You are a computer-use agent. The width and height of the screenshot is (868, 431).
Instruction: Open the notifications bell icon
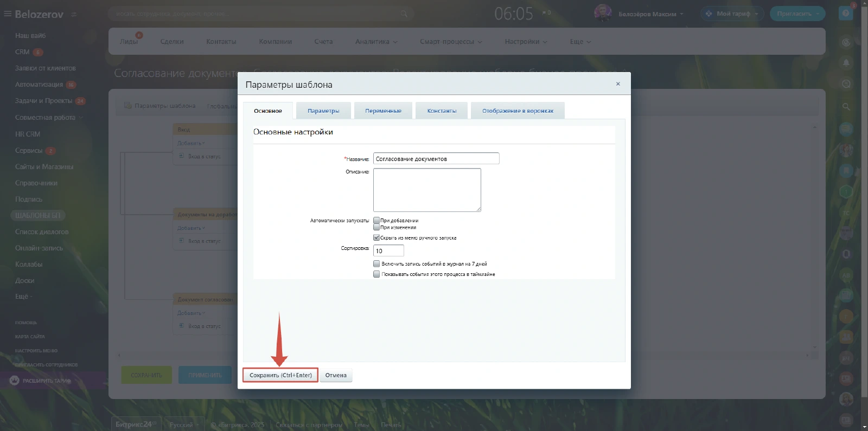click(x=846, y=63)
